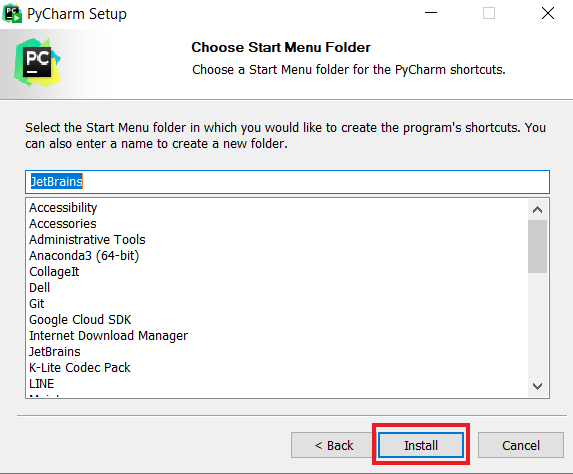Click the scrollbar down arrow

(537, 386)
